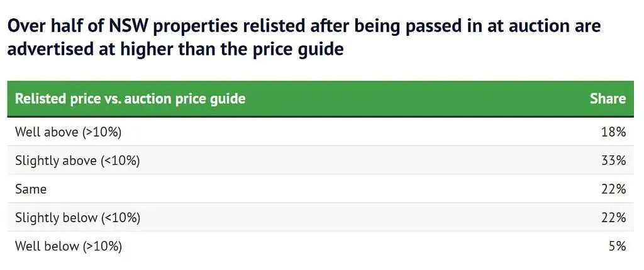Click the "Same" row label
The image size is (644, 270).
[x=31, y=189]
